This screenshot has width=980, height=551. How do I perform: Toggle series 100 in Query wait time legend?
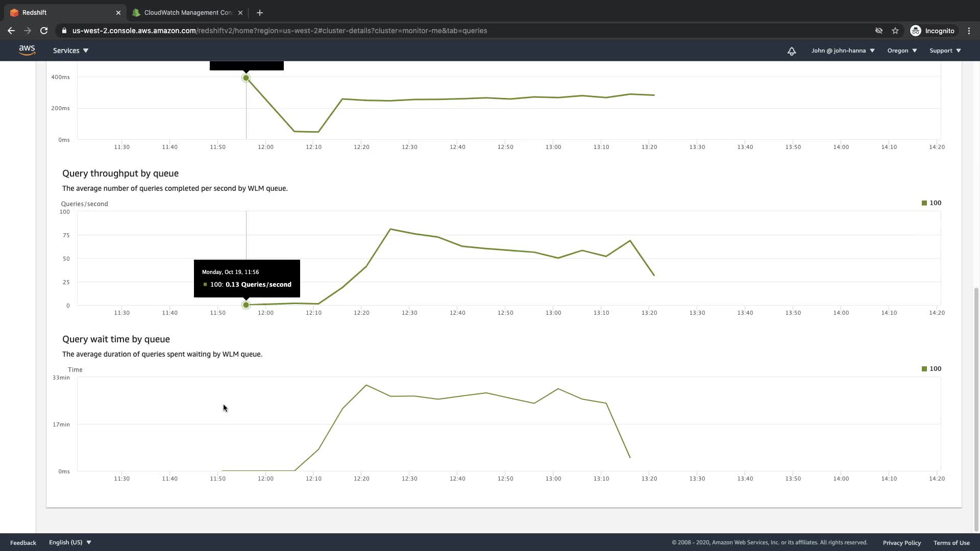tap(932, 369)
